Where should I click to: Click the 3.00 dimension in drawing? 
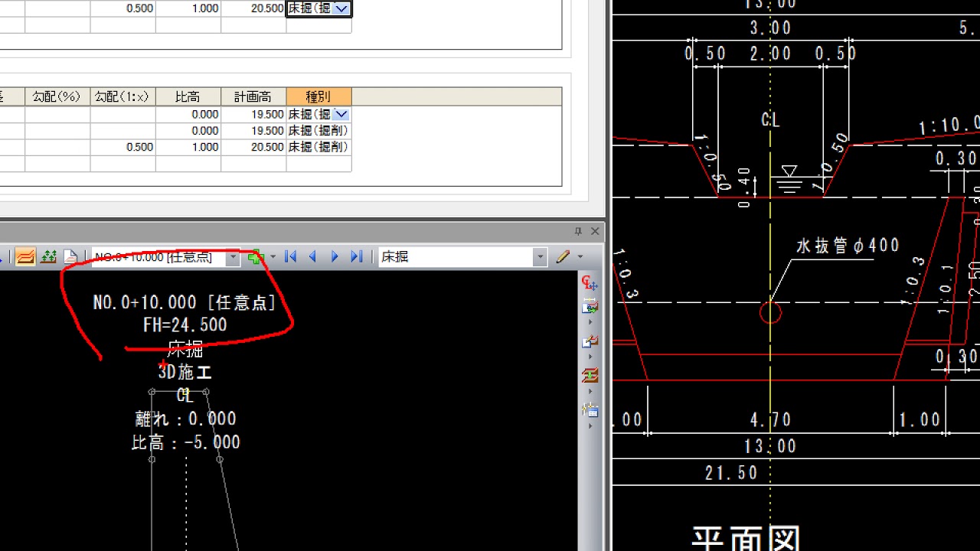pyautogui.click(x=770, y=28)
